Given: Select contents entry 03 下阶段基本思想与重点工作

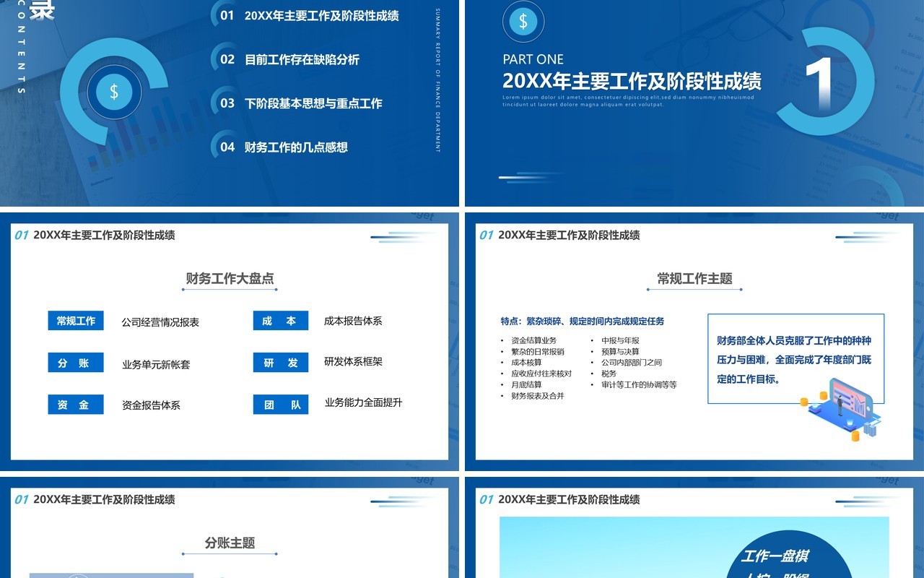Looking at the screenshot, I should click(x=301, y=103).
